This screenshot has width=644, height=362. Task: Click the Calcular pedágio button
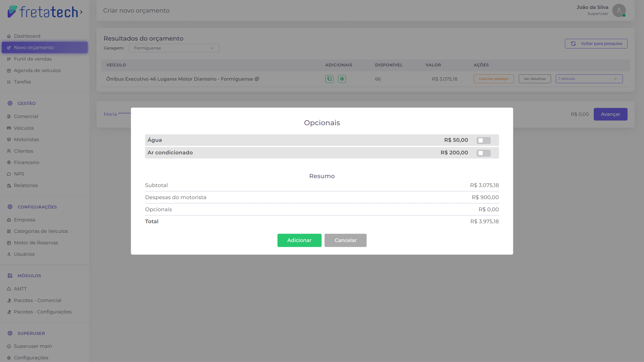tap(494, 79)
